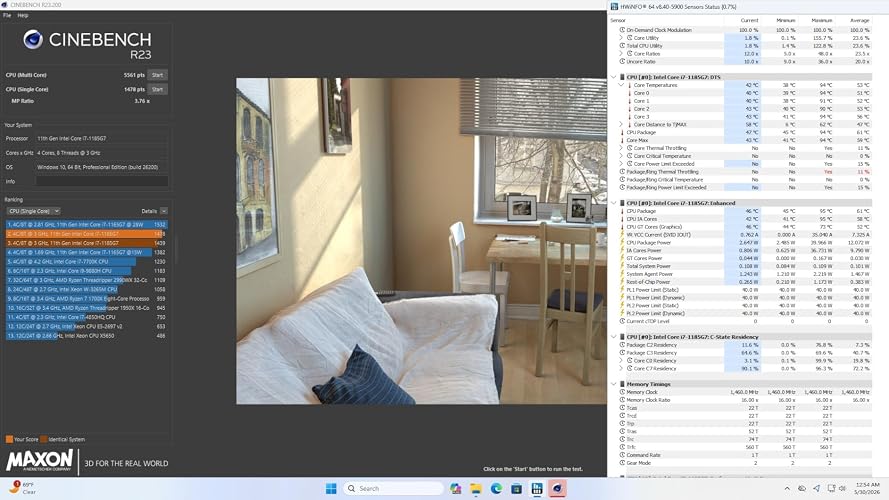Screen dimensions: 889x500
Task: Select ranking entry AMD Ryzen 7 1700X
Action: [87, 298]
